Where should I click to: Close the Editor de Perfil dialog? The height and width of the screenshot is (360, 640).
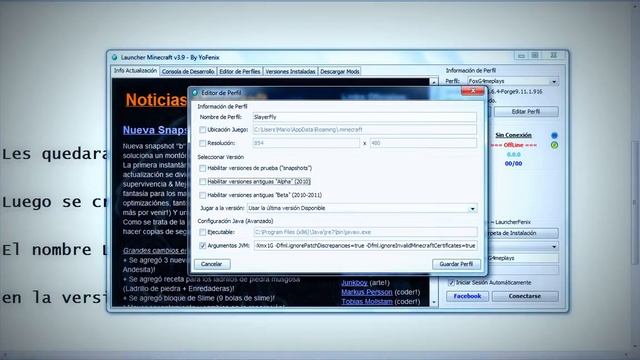click(472, 91)
